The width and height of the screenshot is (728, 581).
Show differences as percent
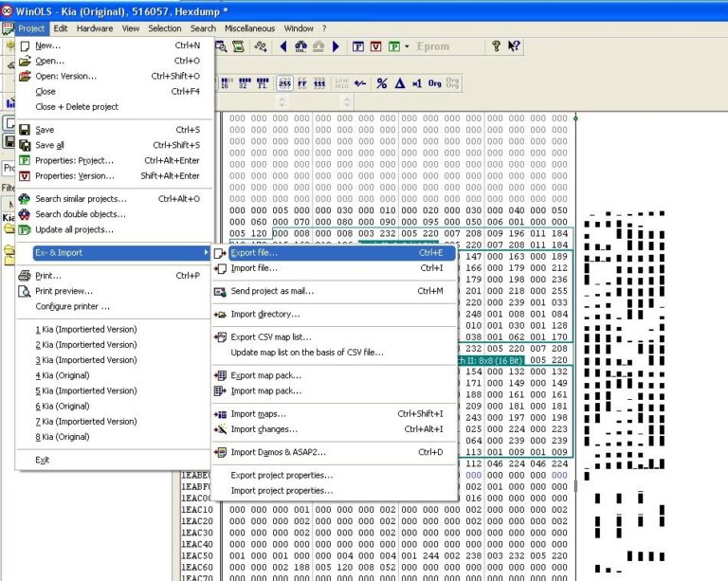coord(382,83)
